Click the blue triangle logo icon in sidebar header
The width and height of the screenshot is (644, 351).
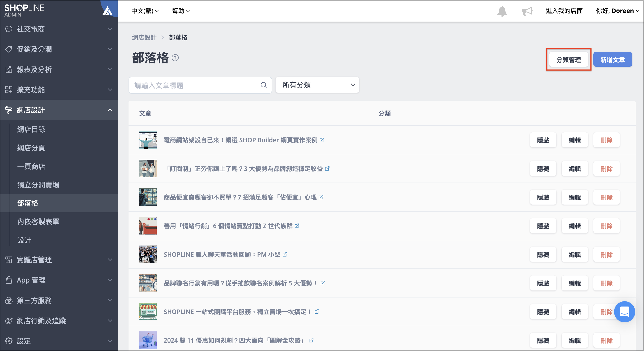[x=107, y=11]
